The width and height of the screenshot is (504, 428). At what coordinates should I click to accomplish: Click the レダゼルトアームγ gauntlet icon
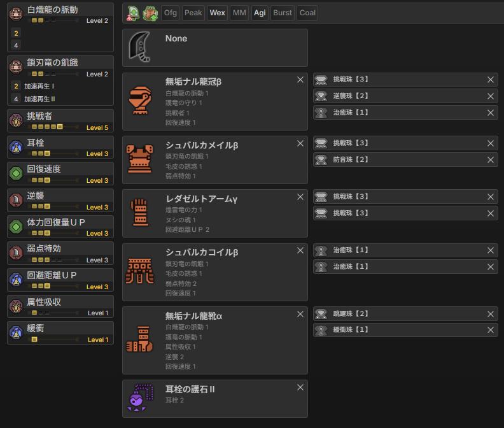click(x=140, y=213)
